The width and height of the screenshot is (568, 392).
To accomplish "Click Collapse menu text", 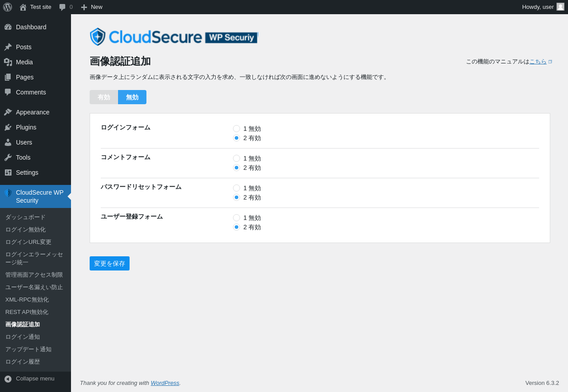I will click(35, 379).
